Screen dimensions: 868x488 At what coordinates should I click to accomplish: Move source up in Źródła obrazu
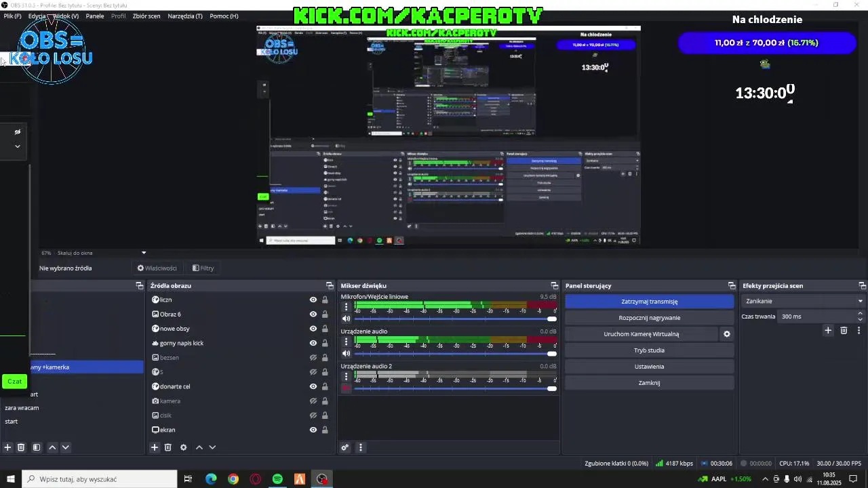pos(199,447)
